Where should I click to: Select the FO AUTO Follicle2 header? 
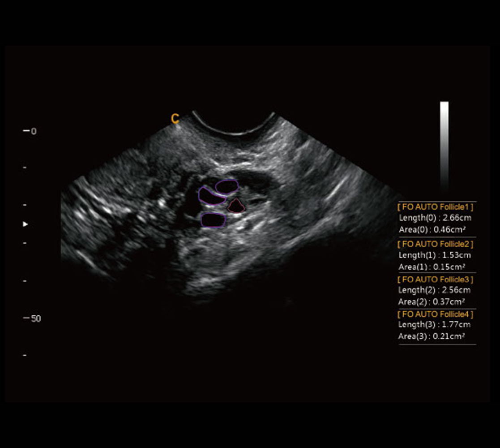click(435, 244)
